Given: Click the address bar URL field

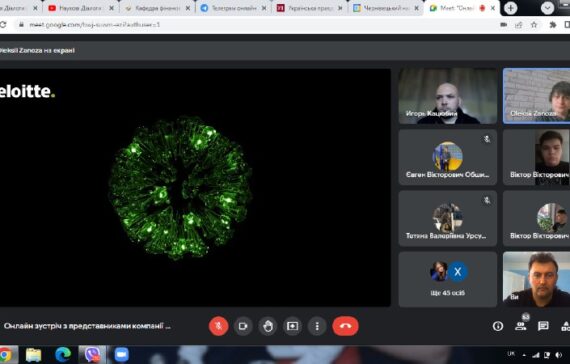Looking at the screenshot, I should [x=254, y=25].
